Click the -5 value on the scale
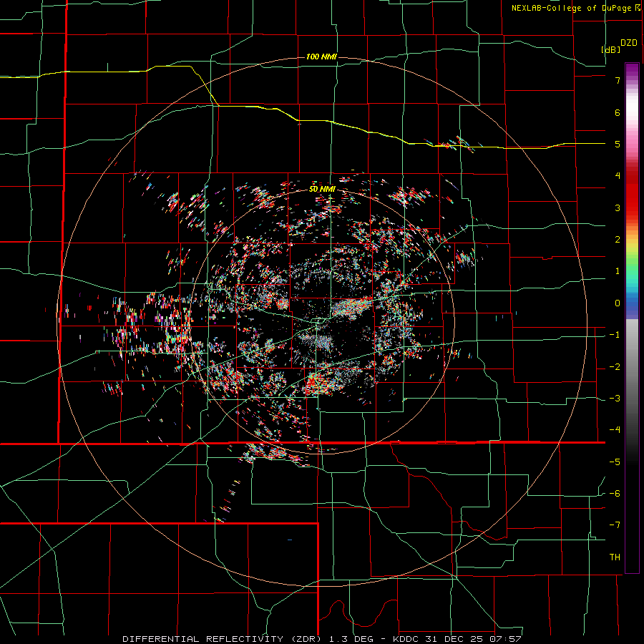This screenshot has height=644, width=644. (x=615, y=462)
